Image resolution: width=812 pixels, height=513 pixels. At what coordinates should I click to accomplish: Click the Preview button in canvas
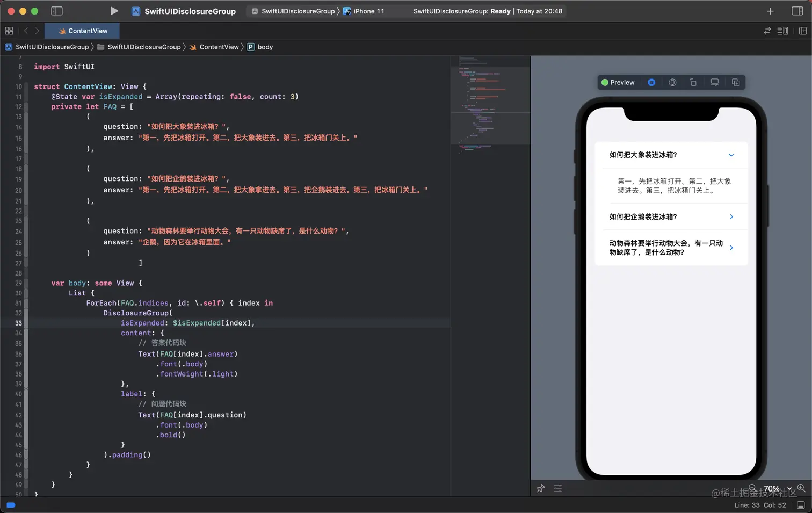[x=618, y=82]
